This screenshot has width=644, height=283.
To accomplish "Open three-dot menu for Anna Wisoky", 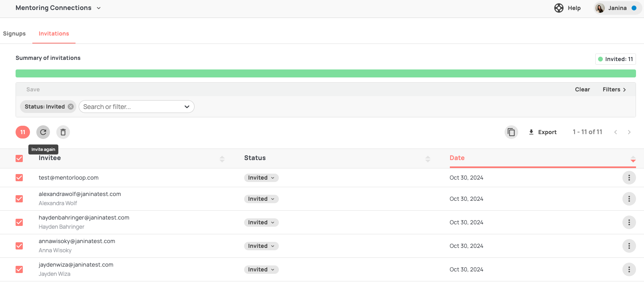I will point(629,246).
